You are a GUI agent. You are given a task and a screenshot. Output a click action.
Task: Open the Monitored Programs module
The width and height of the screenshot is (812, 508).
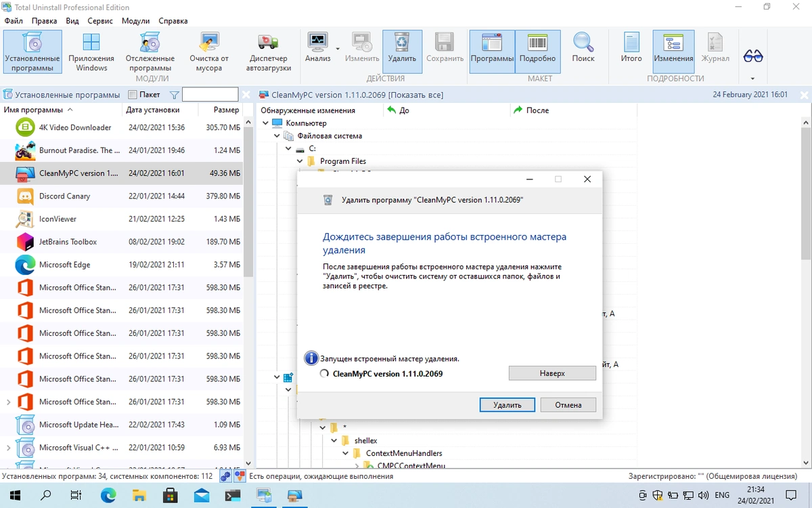pyautogui.click(x=150, y=52)
